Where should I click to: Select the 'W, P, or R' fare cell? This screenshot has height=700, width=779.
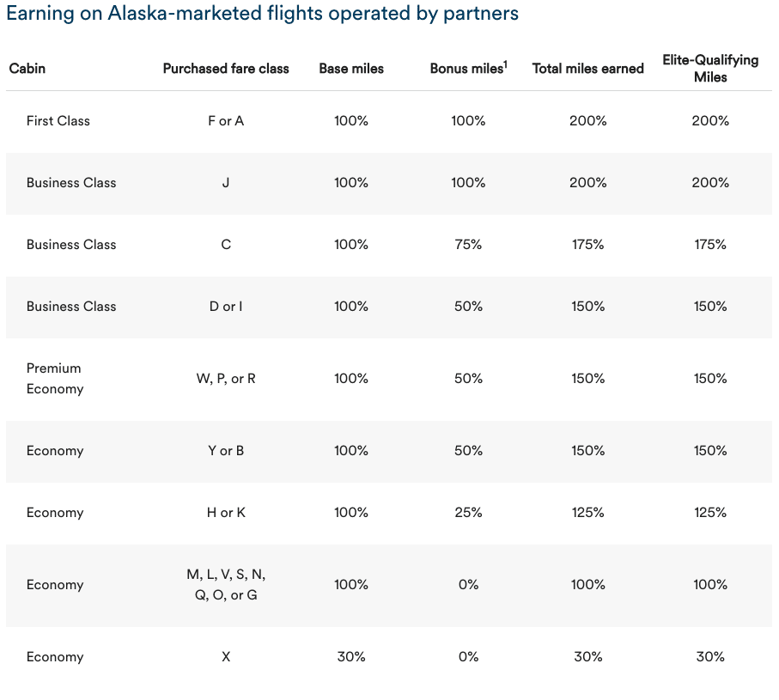click(x=226, y=379)
